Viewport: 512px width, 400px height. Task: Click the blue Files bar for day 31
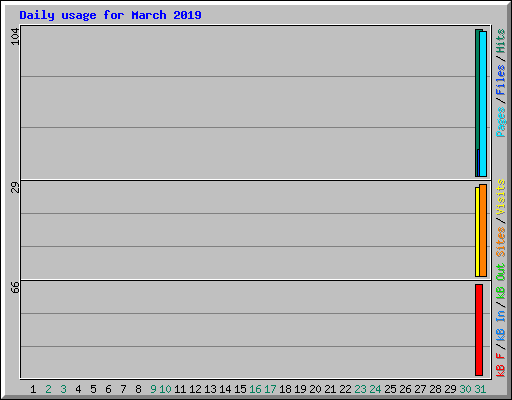pos(478,163)
